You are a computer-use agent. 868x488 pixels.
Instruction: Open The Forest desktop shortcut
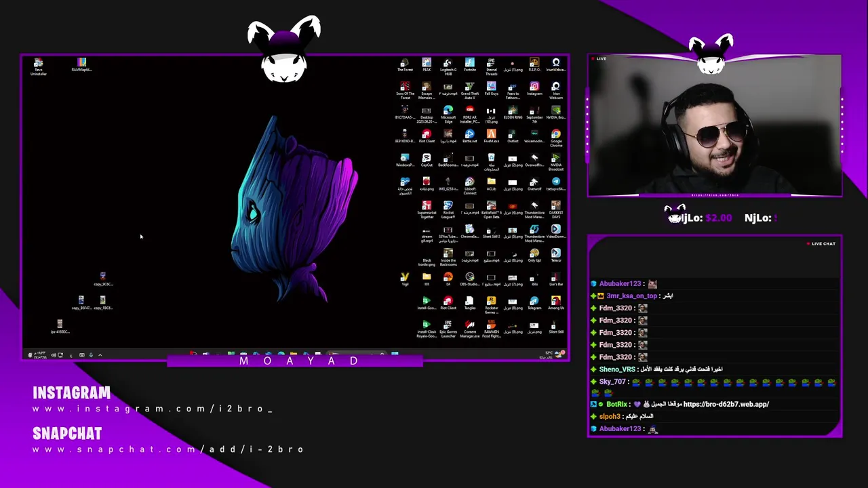(405, 66)
